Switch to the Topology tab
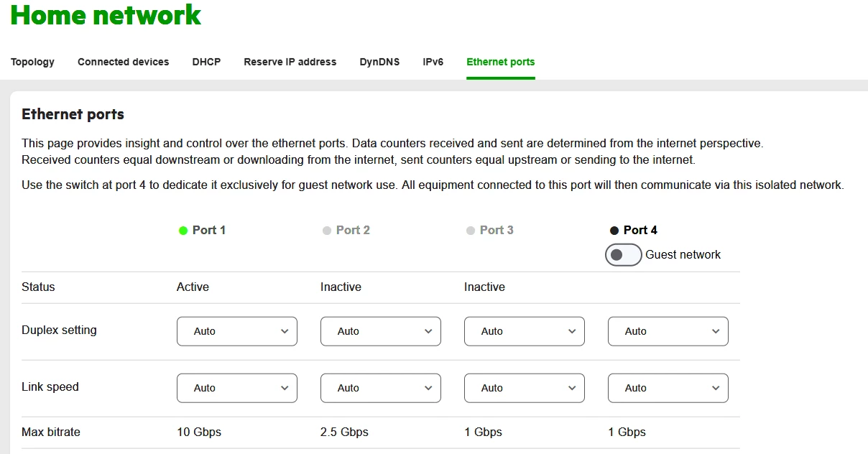 [32, 62]
